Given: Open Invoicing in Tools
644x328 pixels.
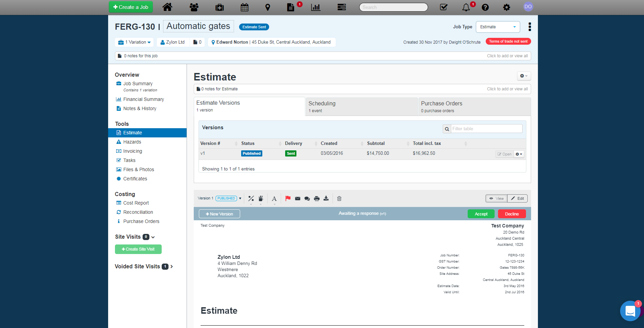Looking at the screenshot, I should 133,151.
